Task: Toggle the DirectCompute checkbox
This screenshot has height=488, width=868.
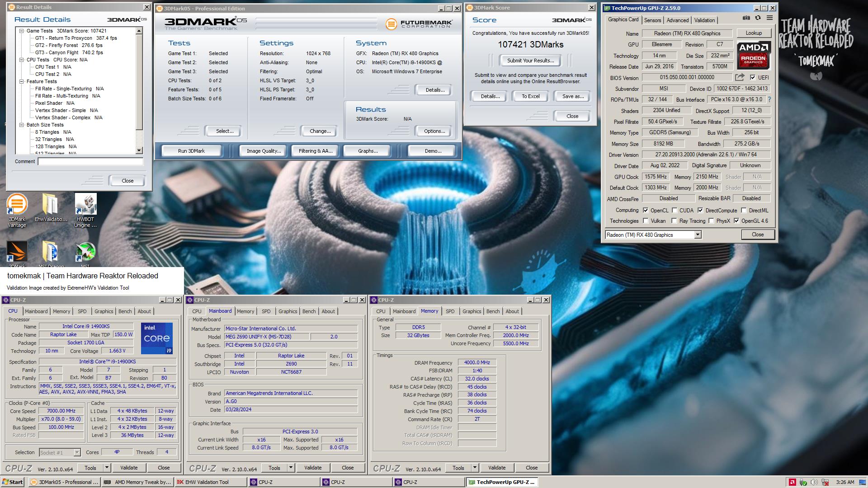Action: (700, 210)
